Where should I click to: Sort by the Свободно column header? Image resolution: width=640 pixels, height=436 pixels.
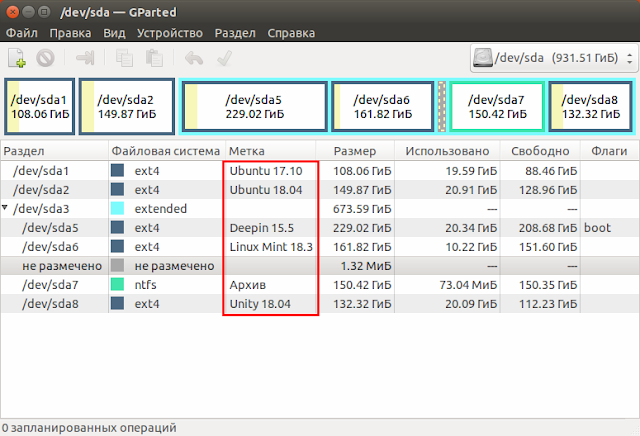click(540, 151)
